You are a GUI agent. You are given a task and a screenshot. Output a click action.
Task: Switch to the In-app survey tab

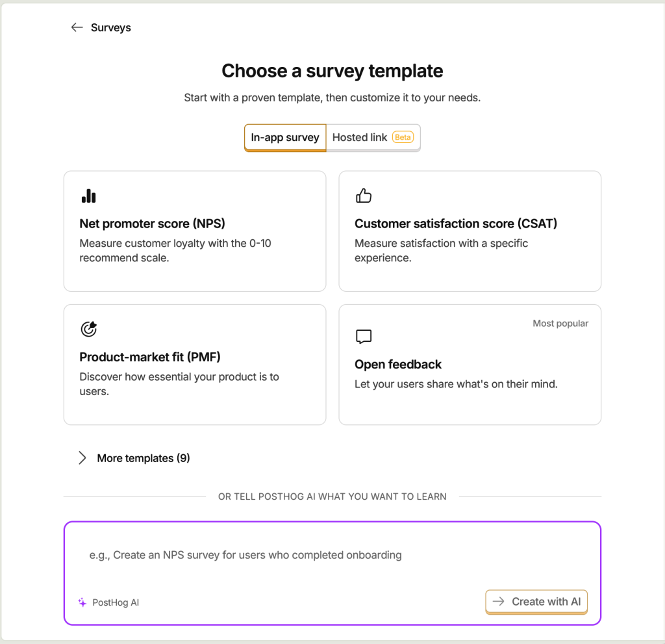tap(285, 138)
